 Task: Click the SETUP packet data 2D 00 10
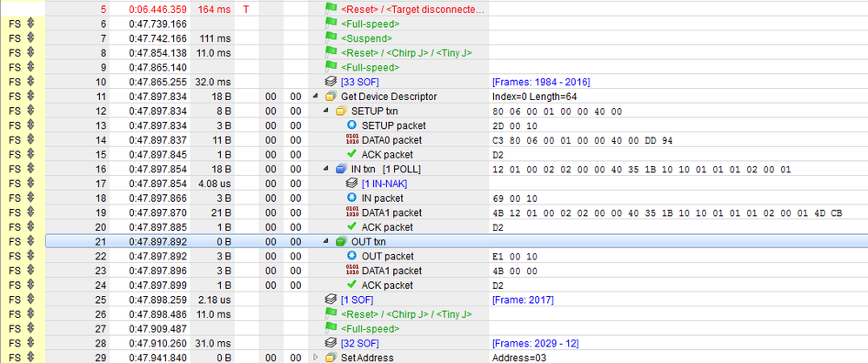514,126
